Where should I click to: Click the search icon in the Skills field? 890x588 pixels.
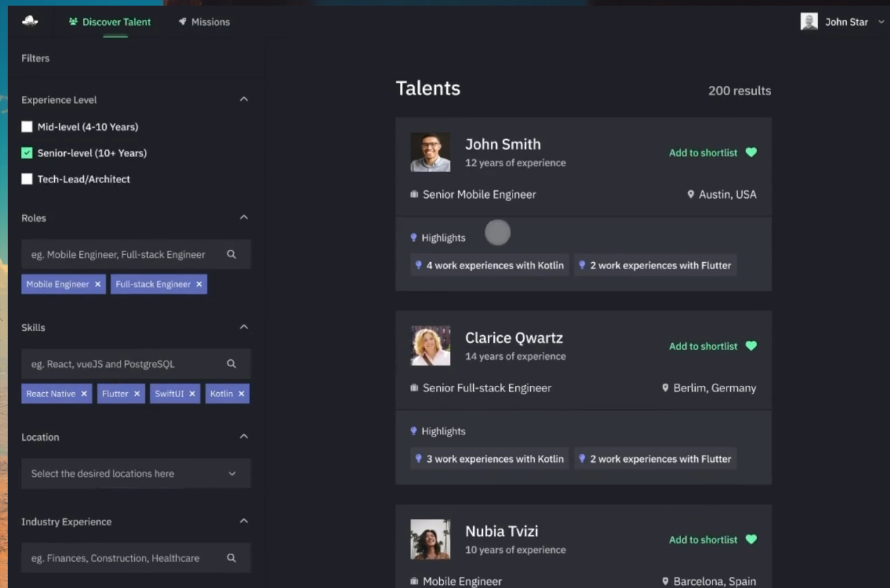pyautogui.click(x=232, y=364)
